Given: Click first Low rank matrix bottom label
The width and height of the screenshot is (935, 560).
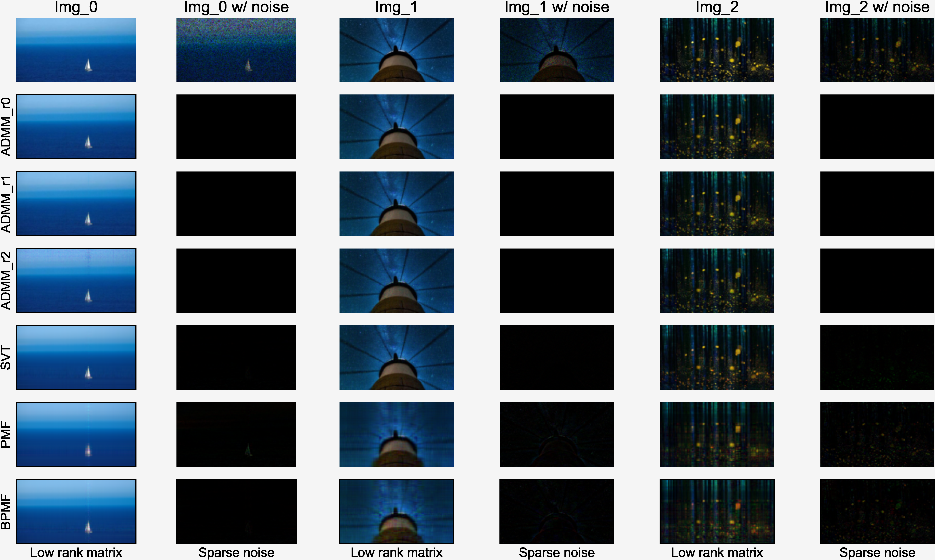Looking at the screenshot, I should point(76,552).
